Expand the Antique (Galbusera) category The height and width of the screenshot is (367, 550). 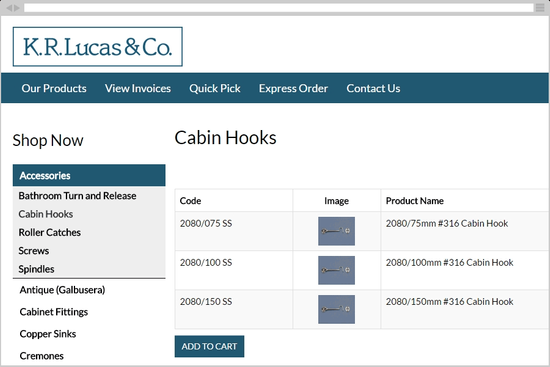[62, 290]
